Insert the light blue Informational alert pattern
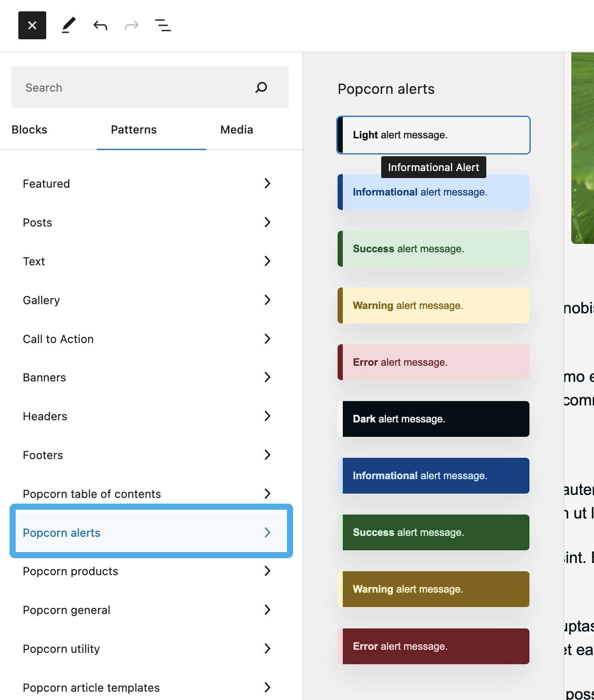 coord(434,192)
